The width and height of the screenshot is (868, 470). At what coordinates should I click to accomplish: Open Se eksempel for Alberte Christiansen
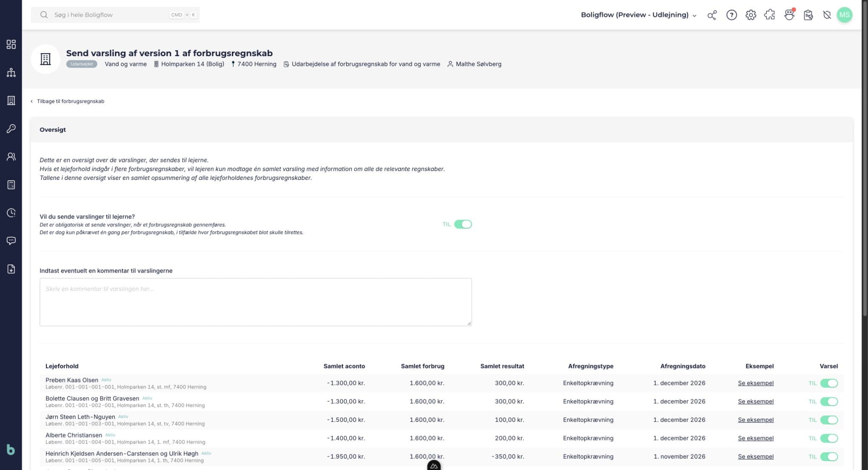tap(755, 438)
